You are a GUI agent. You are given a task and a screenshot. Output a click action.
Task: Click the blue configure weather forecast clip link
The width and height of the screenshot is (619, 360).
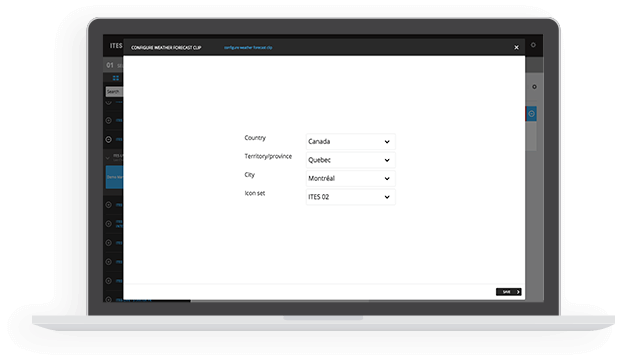[248, 47]
